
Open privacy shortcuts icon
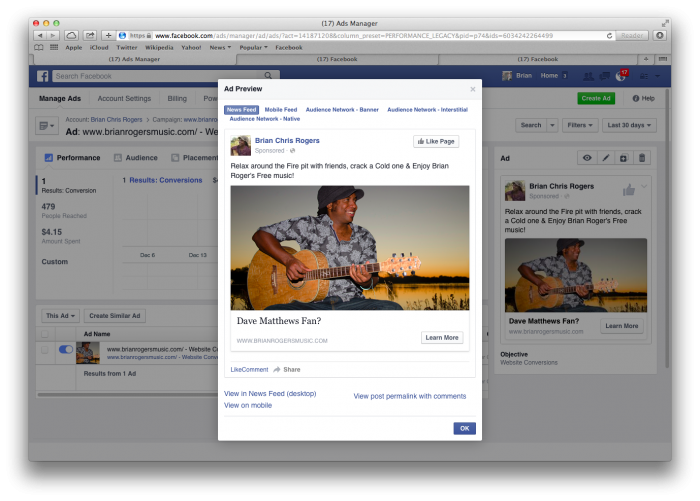pyautogui.click(x=644, y=76)
